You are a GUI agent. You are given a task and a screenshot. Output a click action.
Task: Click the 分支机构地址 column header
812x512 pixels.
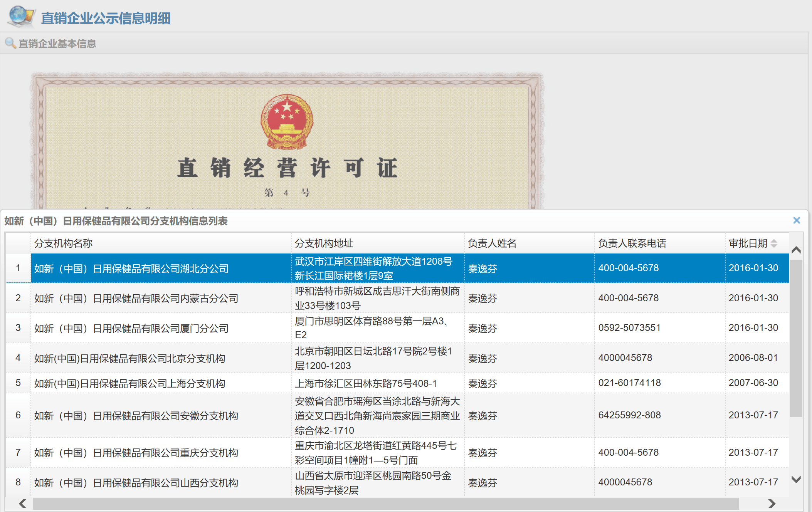click(x=378, y=243)
